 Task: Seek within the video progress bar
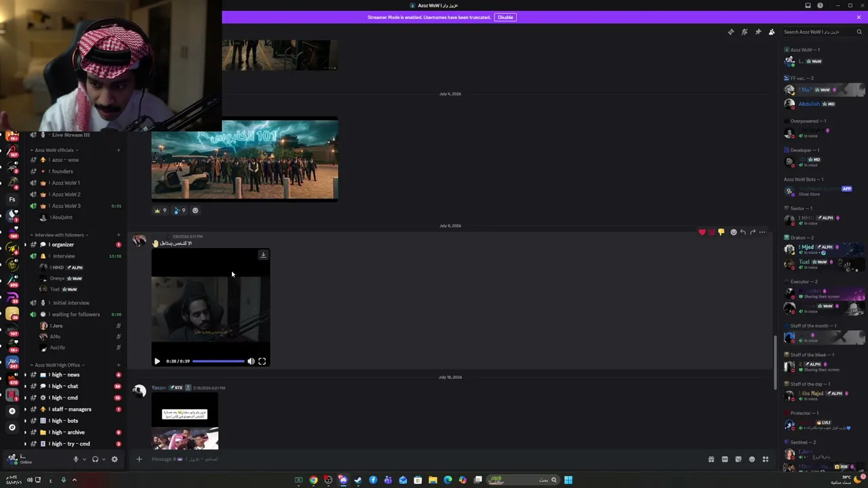(x=218, y=361)
